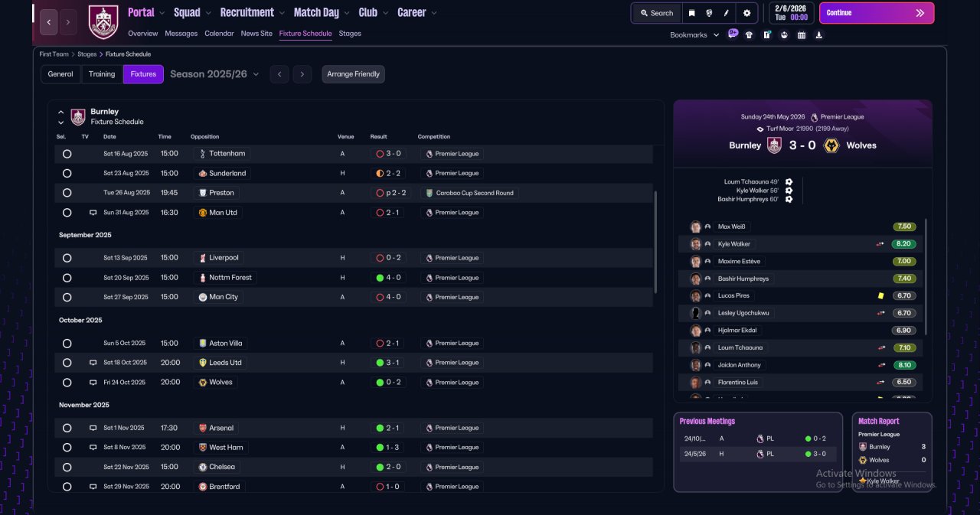Click the 2/6/2026 date and time display
Viewport: 980px width, 515px height.
(x=792, y=13)
